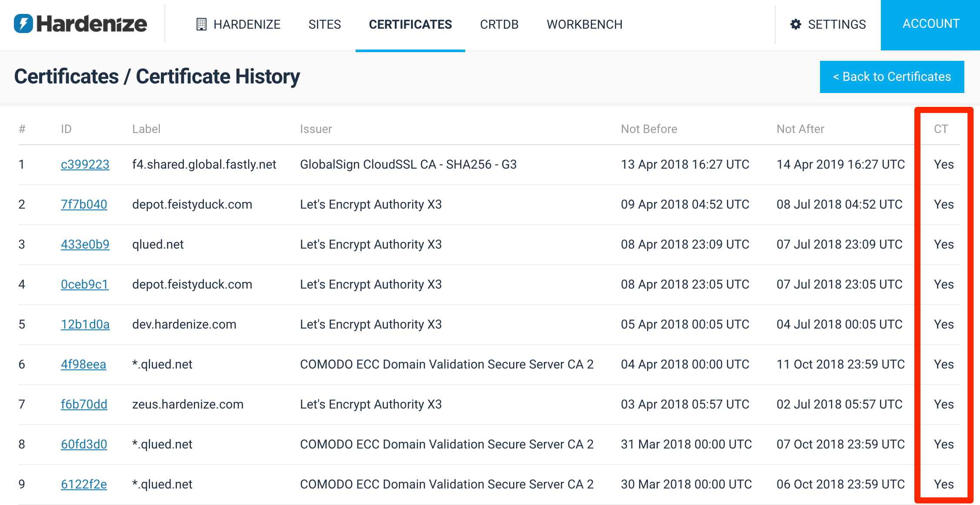
Task: Click 14 Apr 2019 16:27 UTC date
Action: [x=840, y=164]
